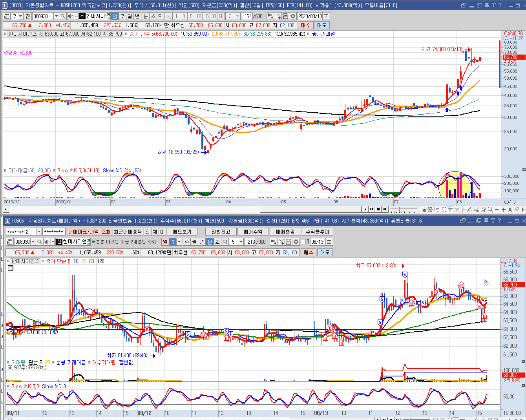
Task: Click 매수 buy button in top chart
Action: (305, 25)
